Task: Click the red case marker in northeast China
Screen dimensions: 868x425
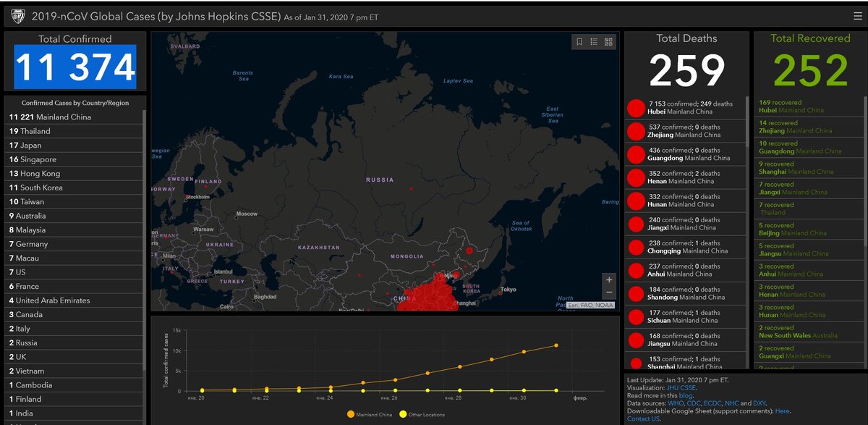Action: [x=469, y=251]
